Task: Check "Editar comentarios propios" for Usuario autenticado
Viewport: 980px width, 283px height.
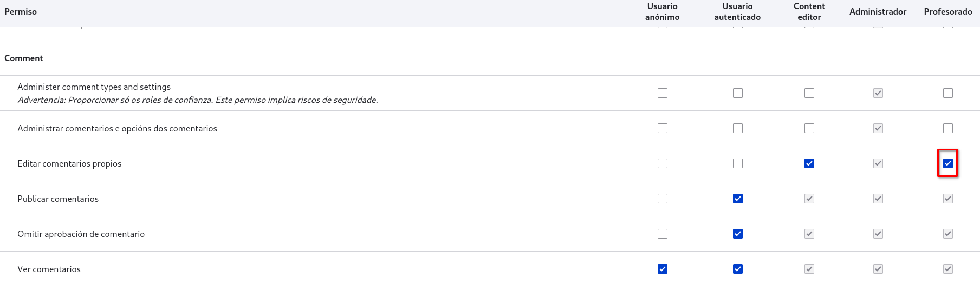Action: coord(737,163)
